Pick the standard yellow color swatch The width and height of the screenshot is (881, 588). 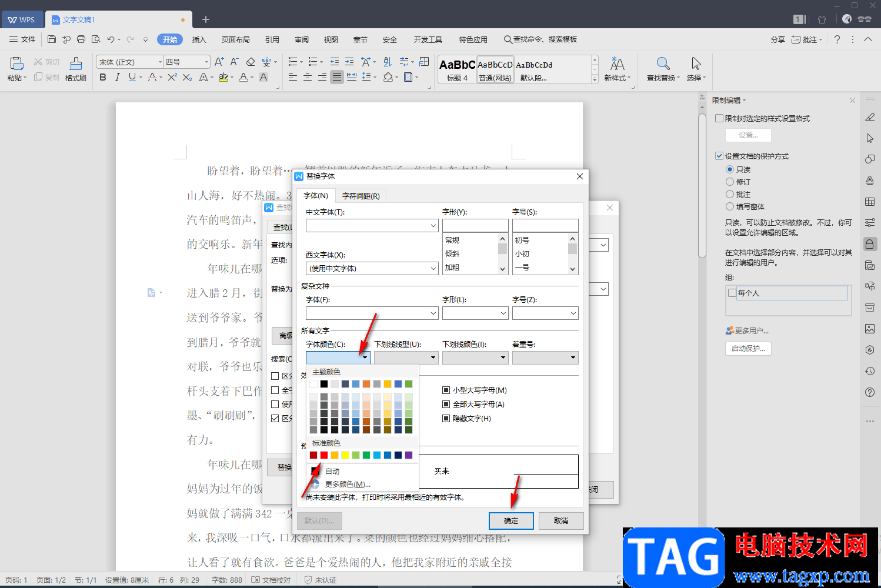[345, 455]
